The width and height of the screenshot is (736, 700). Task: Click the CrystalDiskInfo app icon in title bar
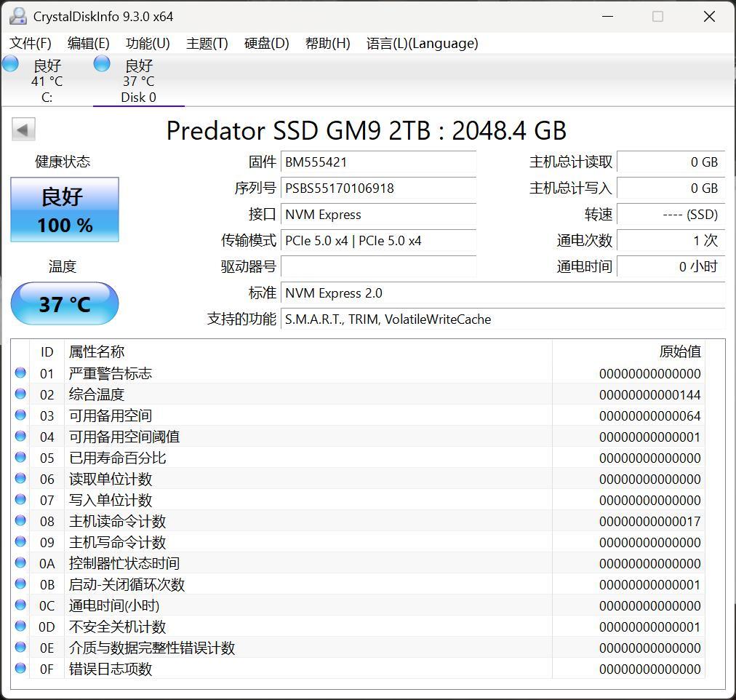[18, 17]
